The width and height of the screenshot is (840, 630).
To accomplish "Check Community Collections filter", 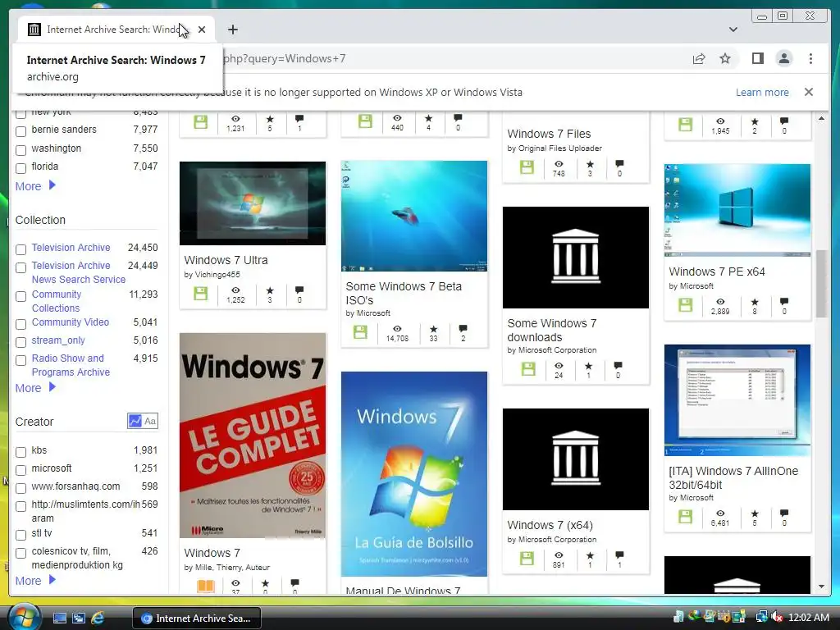I will point(21,295).
